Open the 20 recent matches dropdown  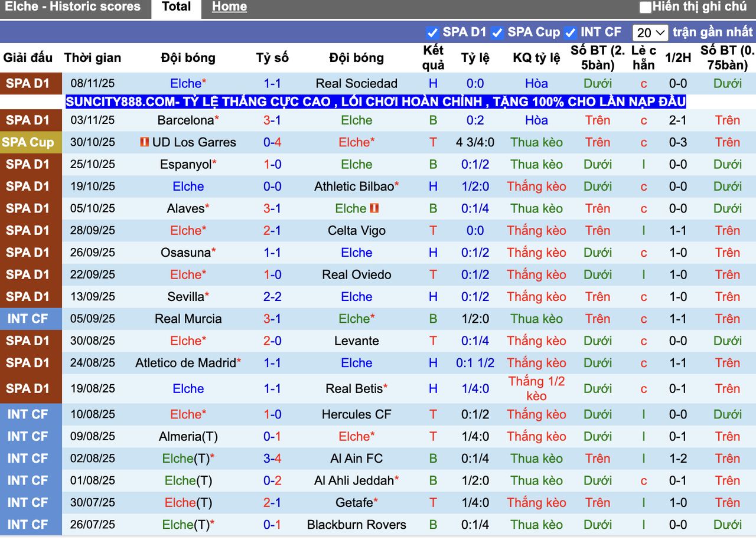[650, 32]
